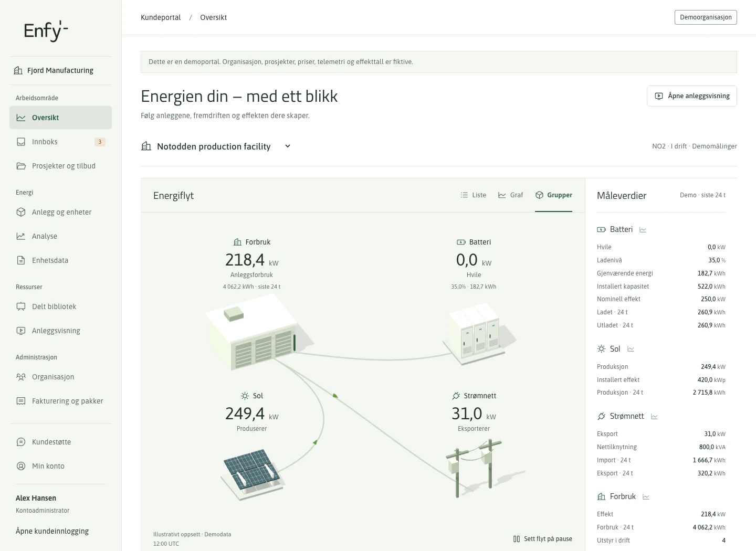Screen dimensions: 756x551
Task: Click the Anlegg og enheter cube icon
Action: (21, 212)
